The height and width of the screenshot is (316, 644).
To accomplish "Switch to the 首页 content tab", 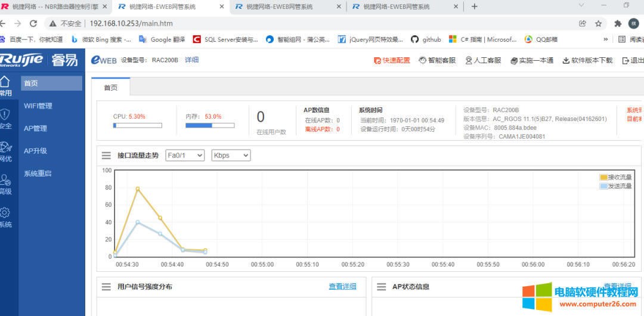I will [x=111, y=88].
